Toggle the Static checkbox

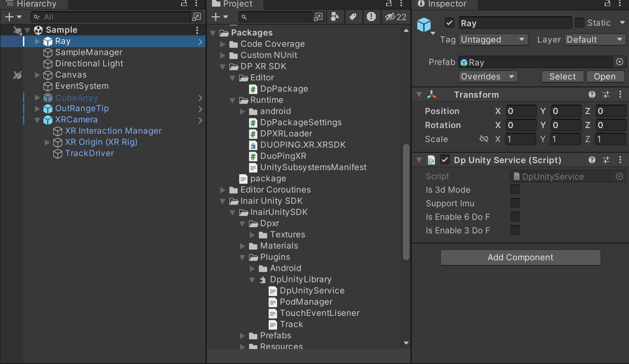click(x=580, y=23)
